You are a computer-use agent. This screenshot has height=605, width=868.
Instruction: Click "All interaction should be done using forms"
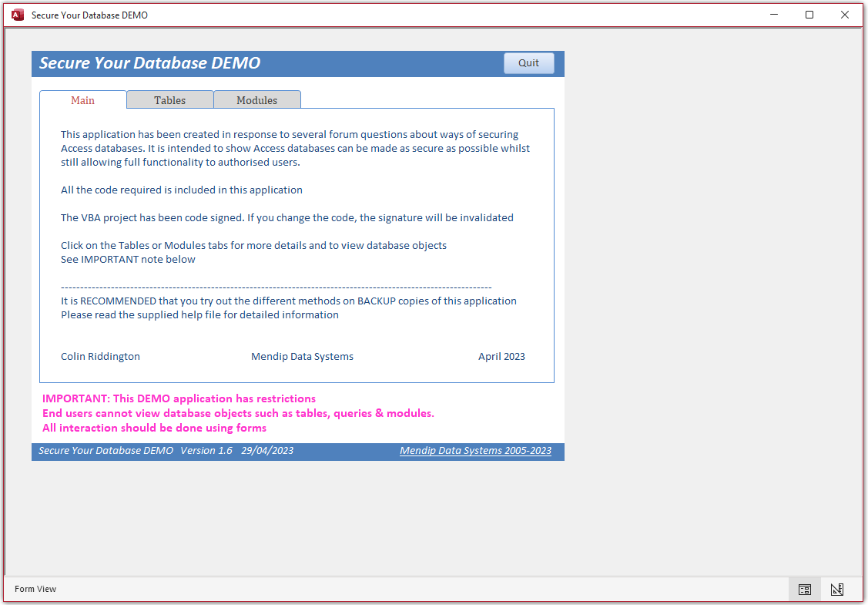point(155,428)
